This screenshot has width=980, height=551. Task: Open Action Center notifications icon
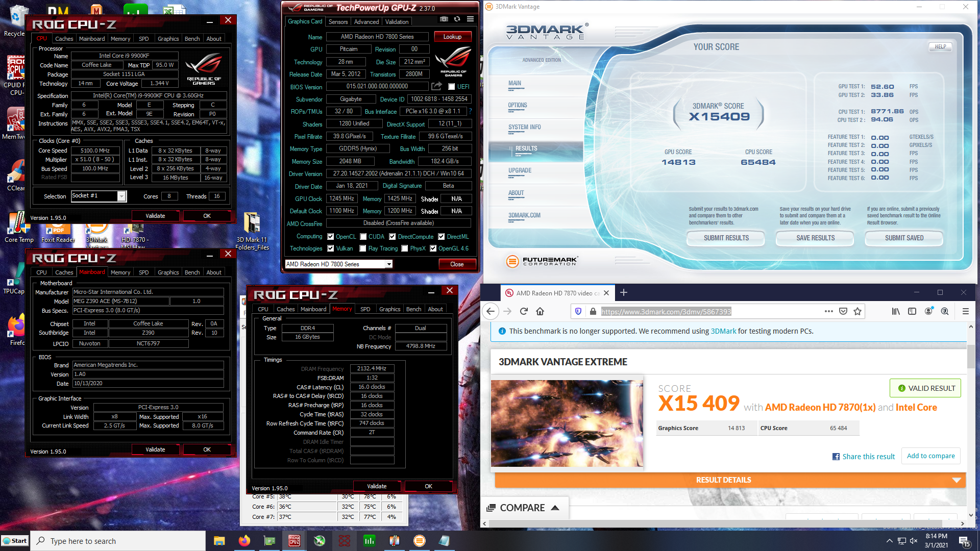coord(964,541)
